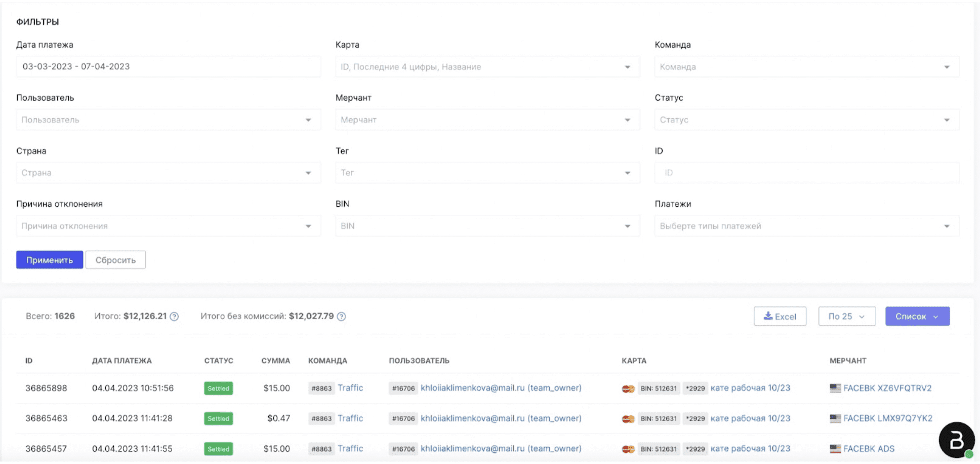Expand Причина отклонения dropdown
The image size is (980, 464).
click(x=168, y=226)
